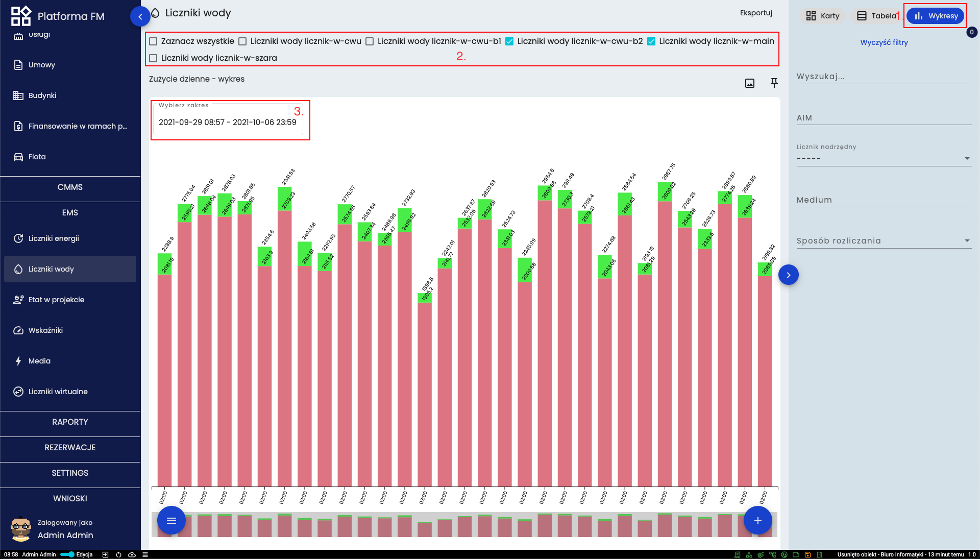
Task: Click Medium filter field
Action: tap(884, 200)
